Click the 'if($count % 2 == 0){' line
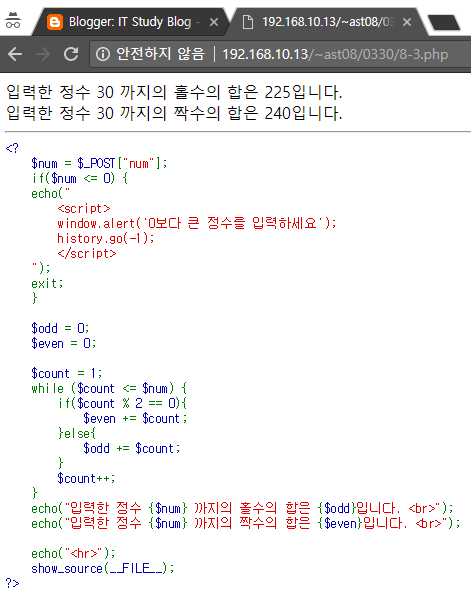This screenshot has height=594, width=471. 122,403
